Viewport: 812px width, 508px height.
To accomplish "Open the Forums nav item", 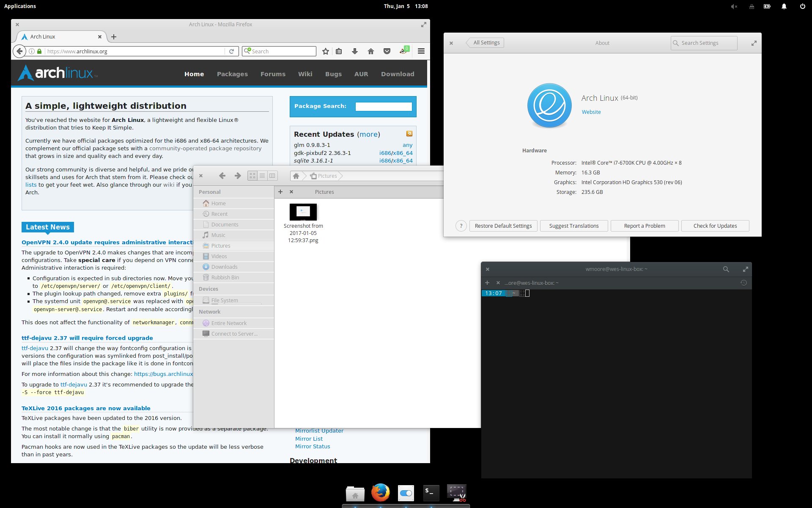I will point(273,74).
